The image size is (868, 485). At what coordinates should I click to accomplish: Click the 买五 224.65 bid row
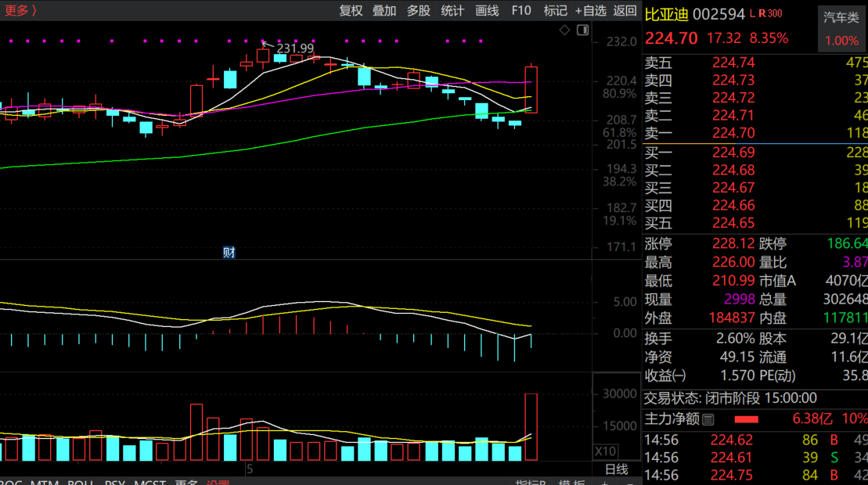755,224
